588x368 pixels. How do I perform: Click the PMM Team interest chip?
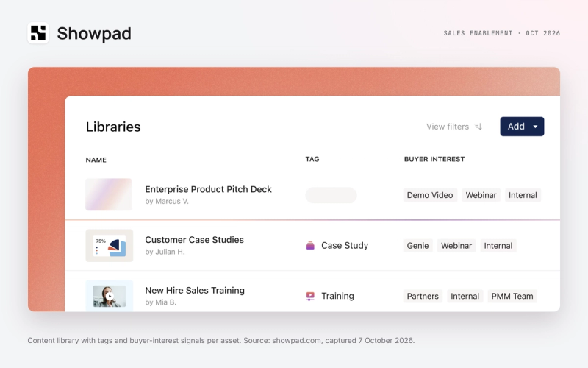coord(512,297)
